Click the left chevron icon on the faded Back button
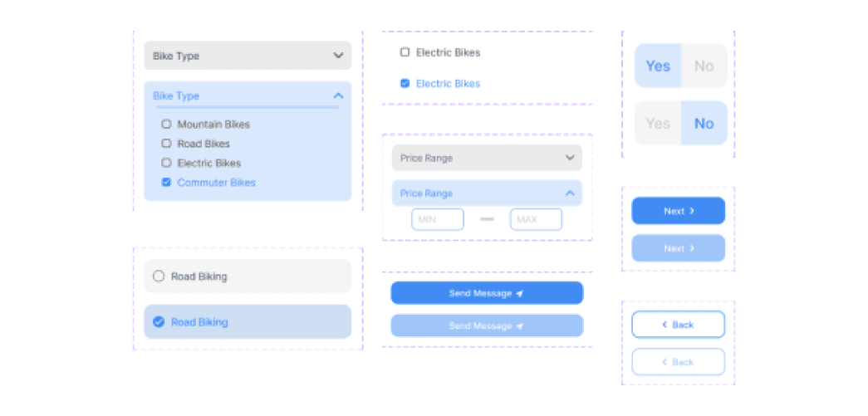The image size is (868, 416). click(664, 362)
